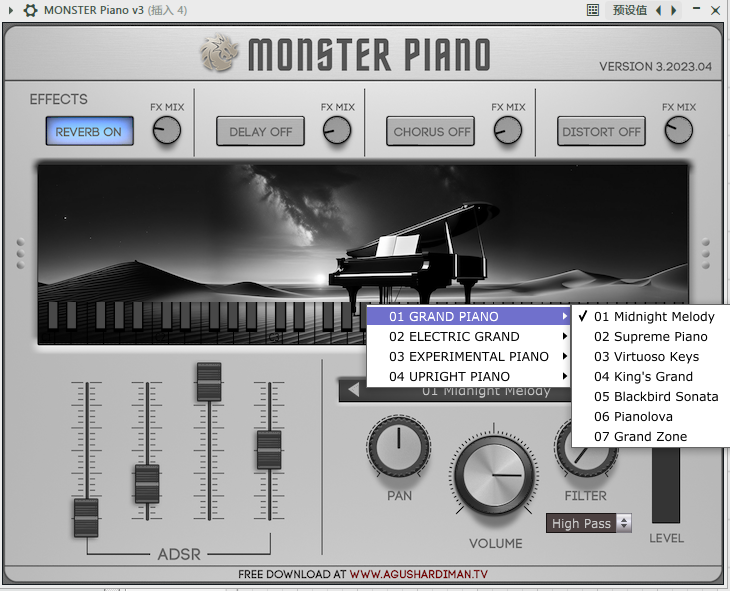Turn off the REVERB ON button
Screen dimensions: 730x591
pos(89,131)
